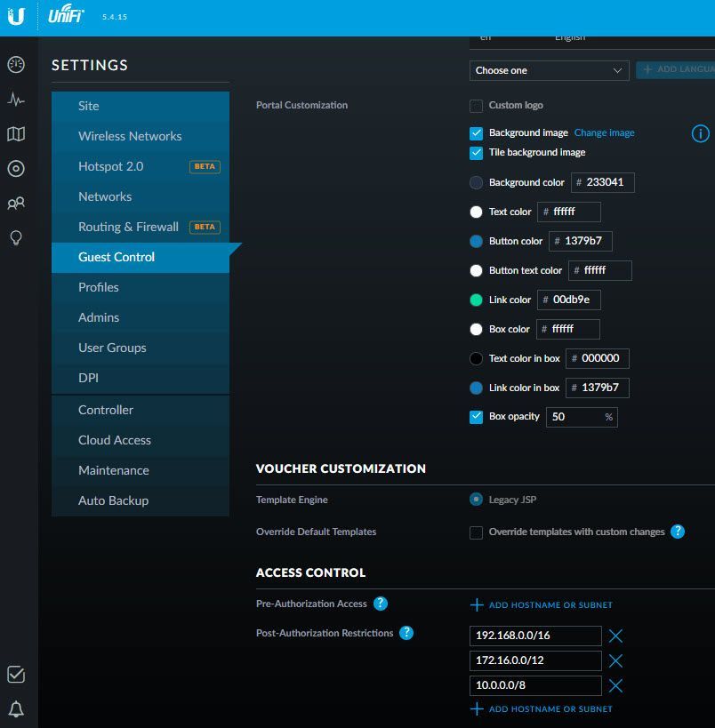This screenshot has width=715, height=728.
Task: Click the Link color green swatch
Action: 476,300
